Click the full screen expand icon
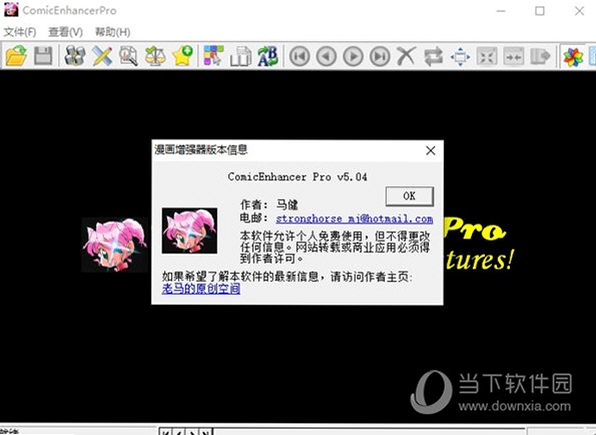This screenshot has width=596, height=435. click(487, 57)
